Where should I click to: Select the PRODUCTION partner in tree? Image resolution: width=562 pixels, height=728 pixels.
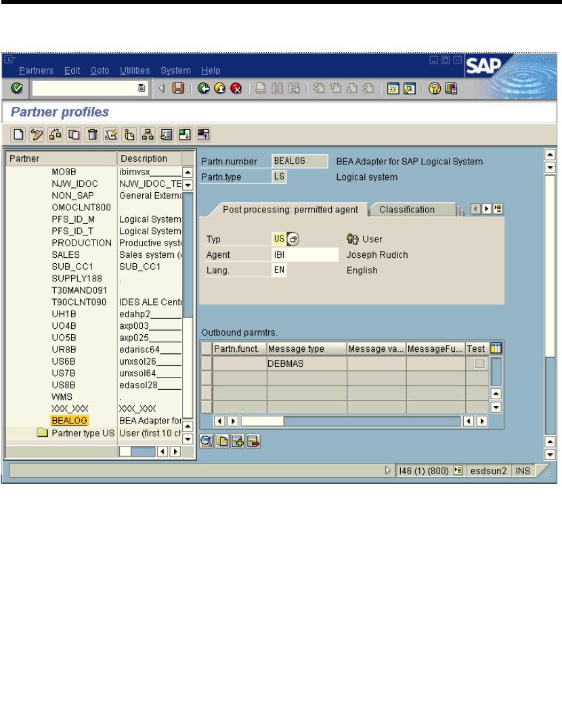pyautogui.click(x=82, y=243)
